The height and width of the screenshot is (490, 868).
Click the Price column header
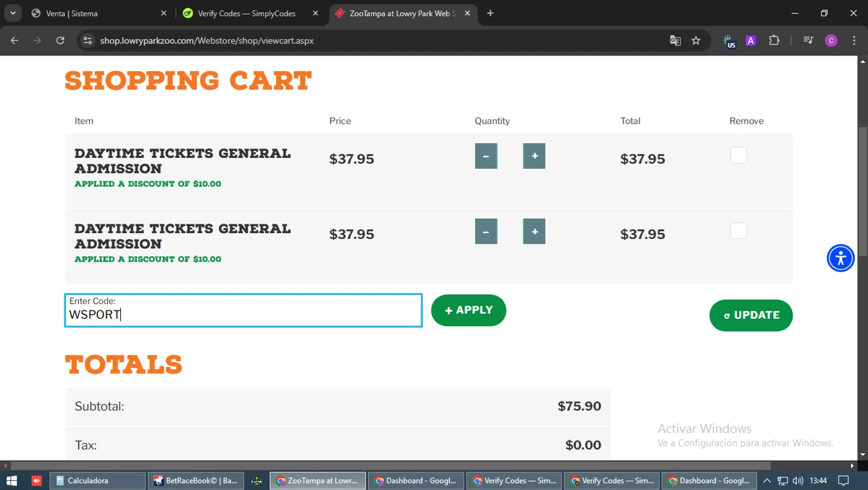340,121
